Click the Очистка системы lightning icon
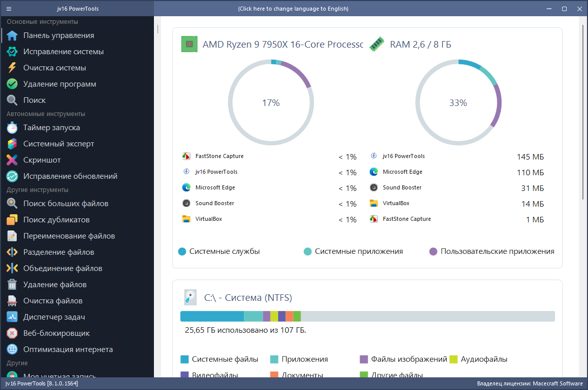This screenshot has height=390, width=588. point(12,68)
